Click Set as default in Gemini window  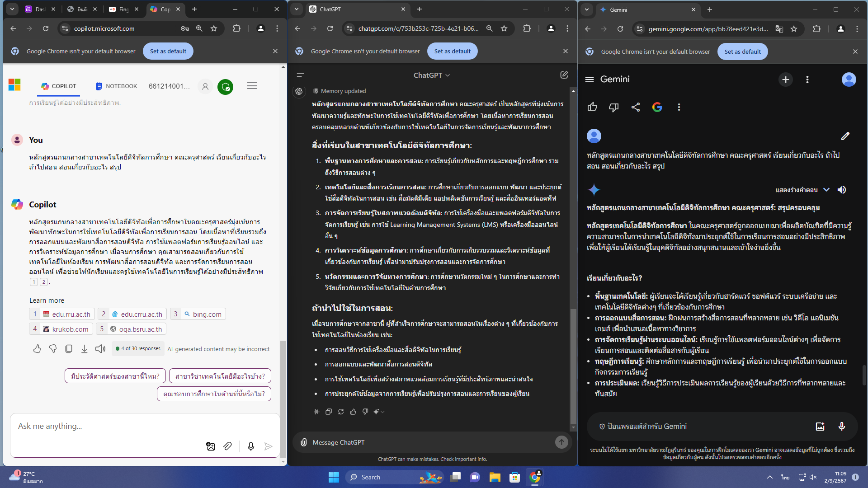[742, 52]
